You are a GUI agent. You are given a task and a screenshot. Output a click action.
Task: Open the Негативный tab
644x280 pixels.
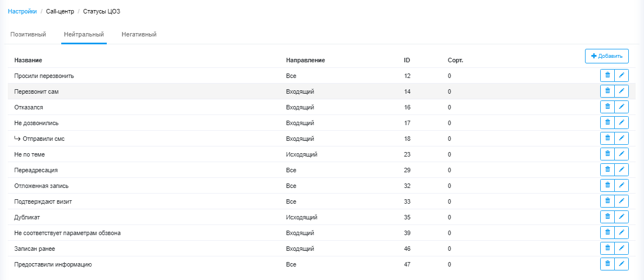coord(139,34)
